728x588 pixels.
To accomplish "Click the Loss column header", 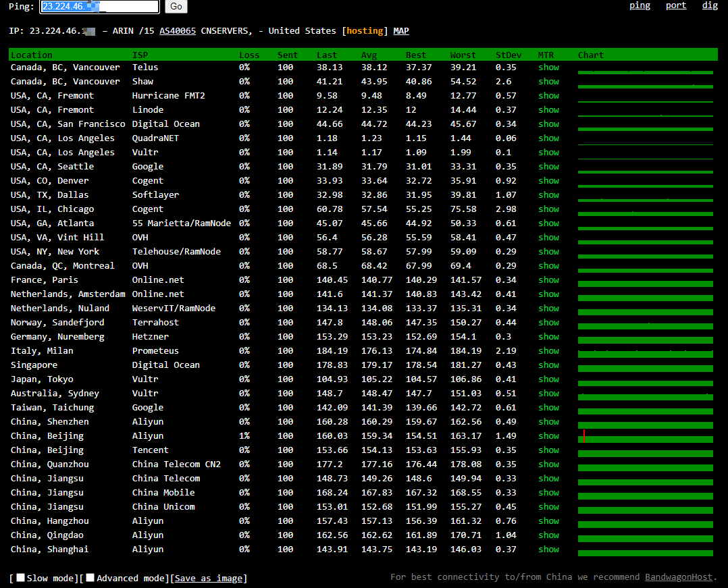I will pos(249,55).
